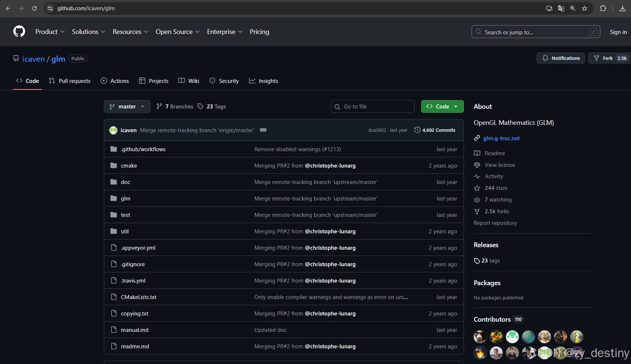Image resolution: width=631 pixels, height=364 pixels.
Task: Click the commits history clock icon
Action: pyautogui.click(x=417, y=130)
